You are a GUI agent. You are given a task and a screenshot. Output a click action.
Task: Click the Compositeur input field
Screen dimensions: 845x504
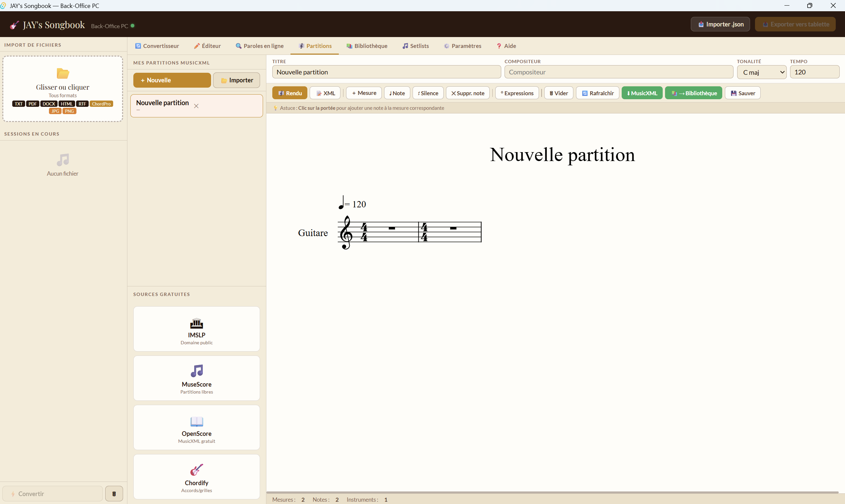pyautogui.click(x=618, y=72)
